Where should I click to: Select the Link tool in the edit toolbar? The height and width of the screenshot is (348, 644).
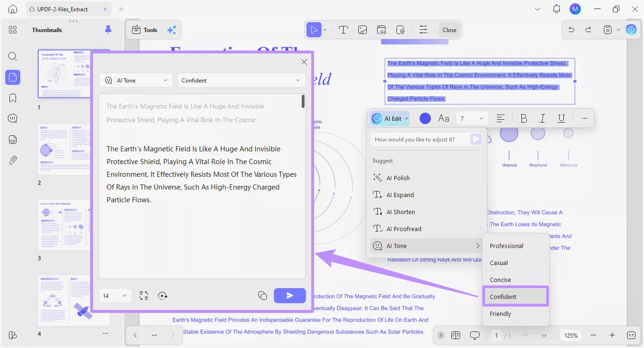click(381, 30)
